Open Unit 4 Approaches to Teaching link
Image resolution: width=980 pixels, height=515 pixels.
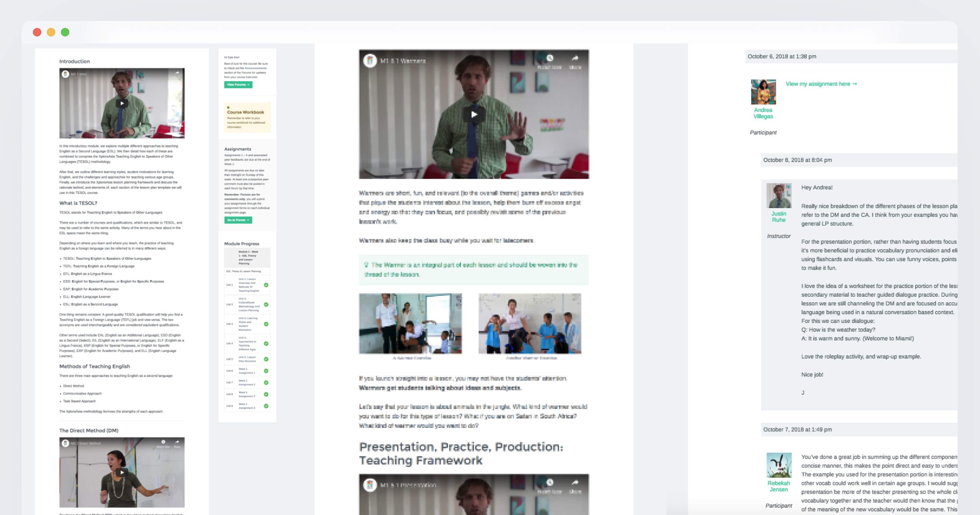pyautogui.click(x=247, y=344)
